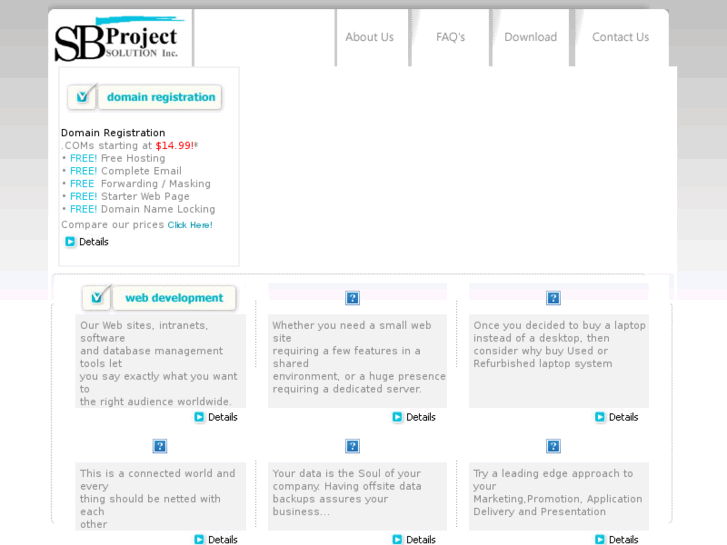Click 'This is a connected world' paragraph
The height and width of the screenshot is (545, 727).
(158, 499)
